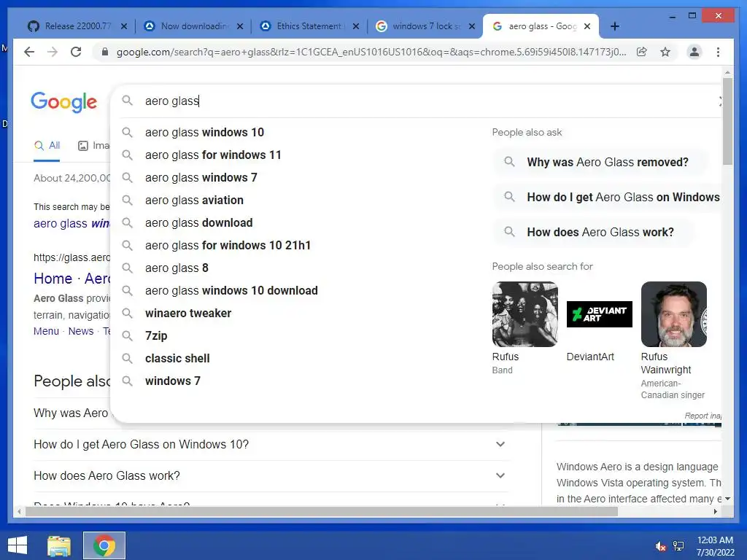This screenshot has height=560, width=747.
Task: Click the Chrome taskbar icon
Action: point(104,545)
